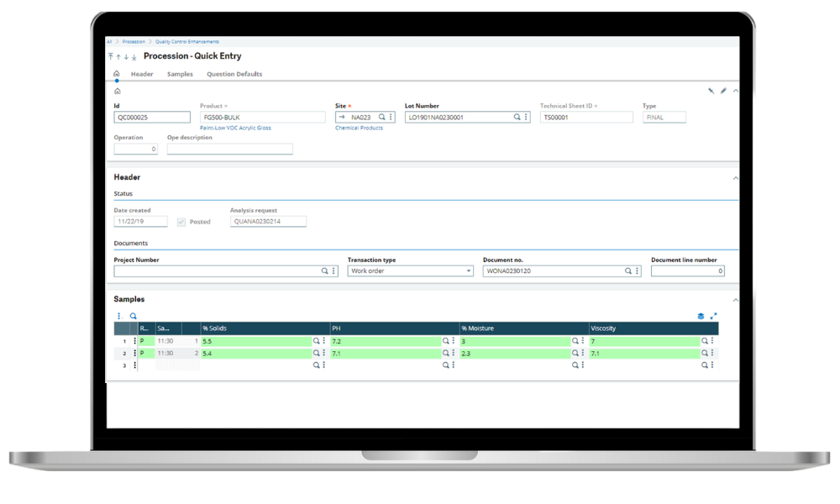Click the pin icon at top right

tap(711, 91)
